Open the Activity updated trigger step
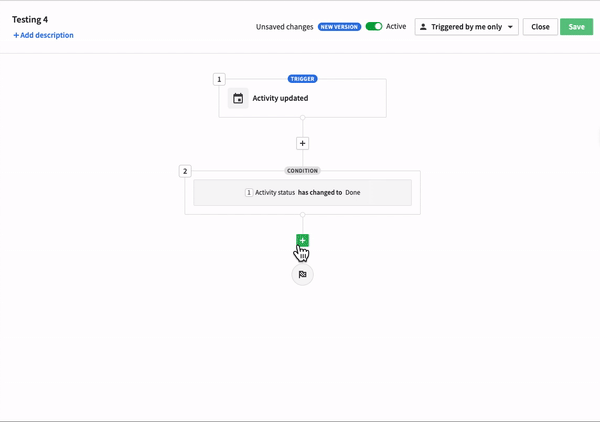This screenshot has width=600, height=422. [302, 98]
